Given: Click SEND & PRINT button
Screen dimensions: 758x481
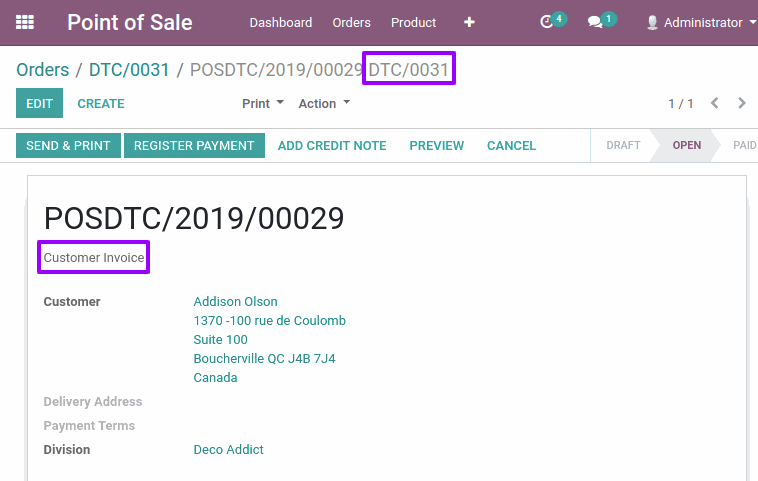Looking at the screenshot, I should [x=68, y=146].
